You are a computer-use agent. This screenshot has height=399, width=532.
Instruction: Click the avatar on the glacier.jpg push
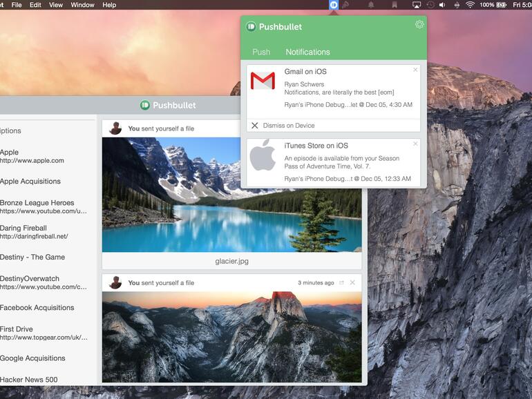tap(115, 128)
